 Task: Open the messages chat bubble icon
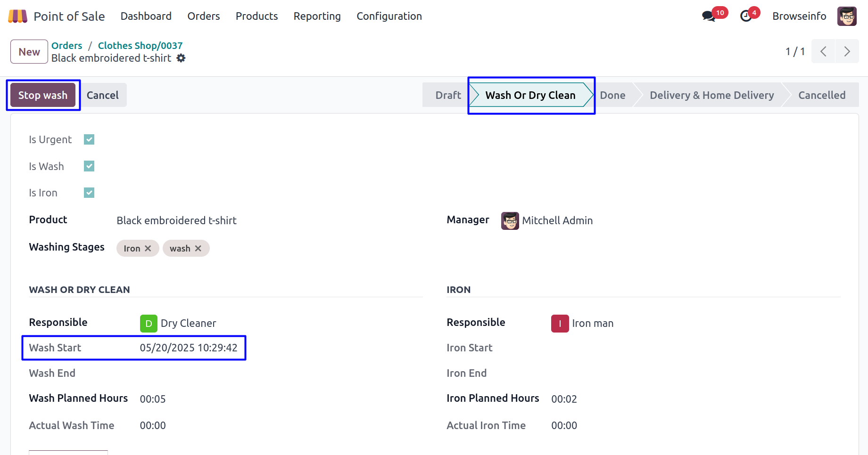click(708, 16)
